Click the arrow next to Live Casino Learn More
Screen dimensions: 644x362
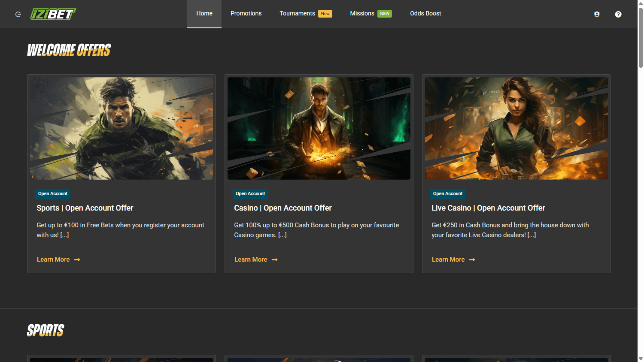[472, 259]
